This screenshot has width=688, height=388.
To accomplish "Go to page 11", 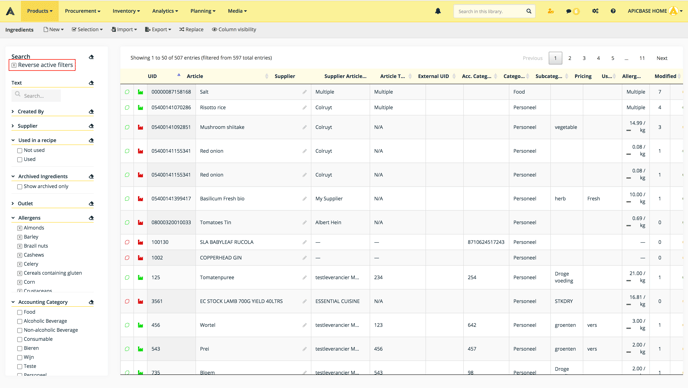I will (x=642, y=58).
